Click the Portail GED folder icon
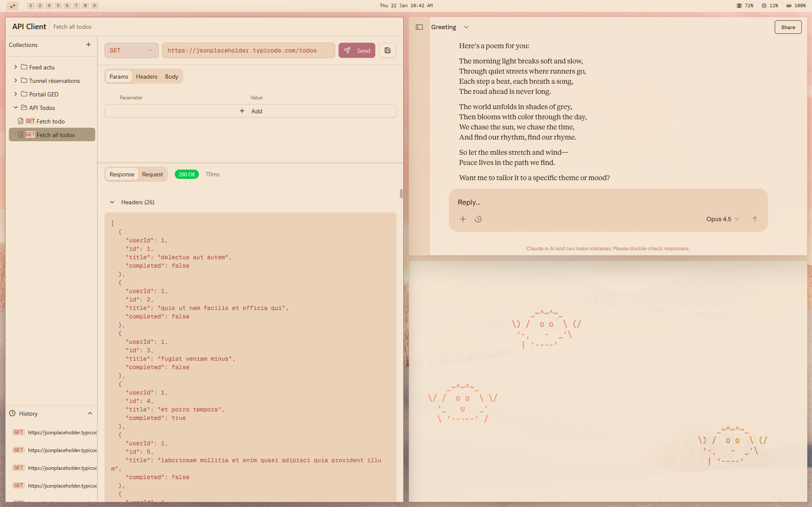Image resolution: width=812 pixels, height=507 pixels. (24, 94)
